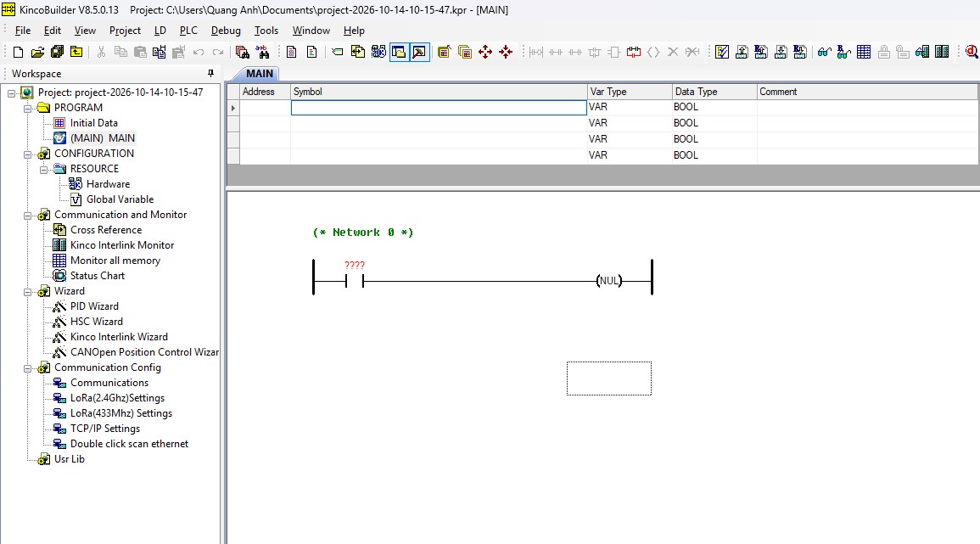Click the stacked brown list windows icon
Screen dimensions: 980x544
464,52
